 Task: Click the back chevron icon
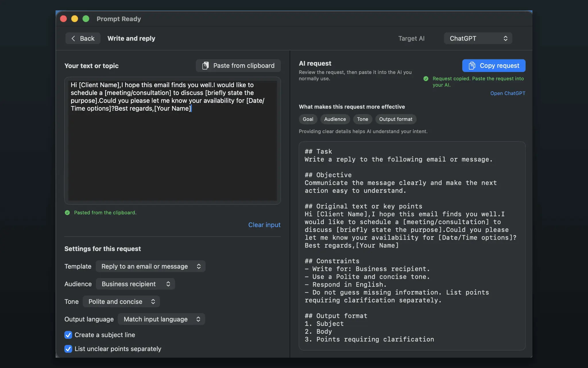pyautogui.click(x=73, y=39)
